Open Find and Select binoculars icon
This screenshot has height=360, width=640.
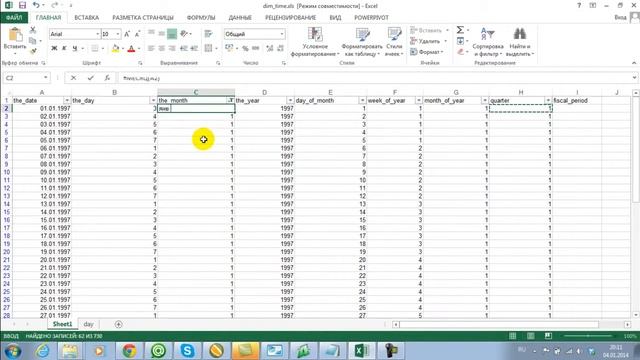(520, 42)
